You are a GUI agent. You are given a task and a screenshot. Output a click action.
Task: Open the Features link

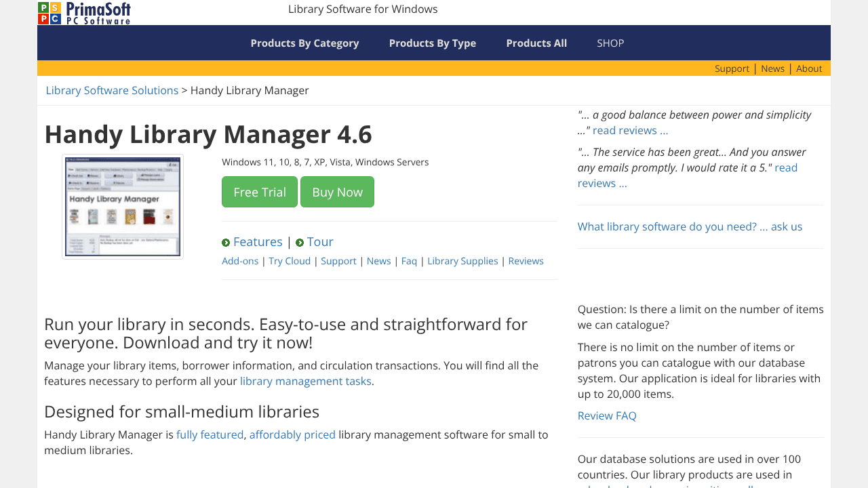pyautogui.click(x=258, y=242)
